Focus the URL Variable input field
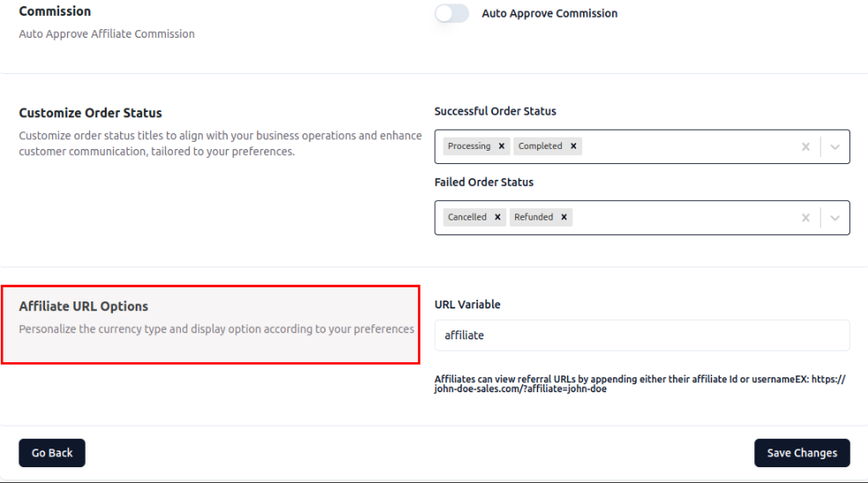The width and height of the screenshot is (868, 483). (x=641, y=335)
